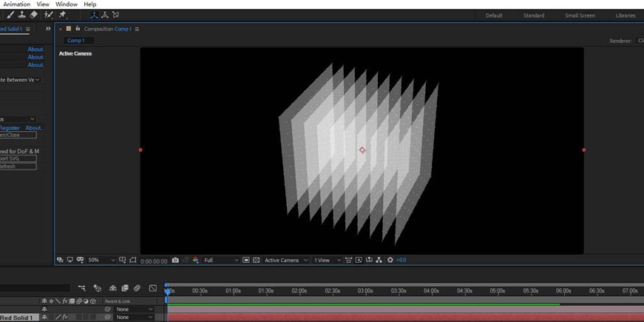Switch to Libraries workspace
Image resolution: width=644 pixels, height=322 pixels.
[x=626, y=16]
